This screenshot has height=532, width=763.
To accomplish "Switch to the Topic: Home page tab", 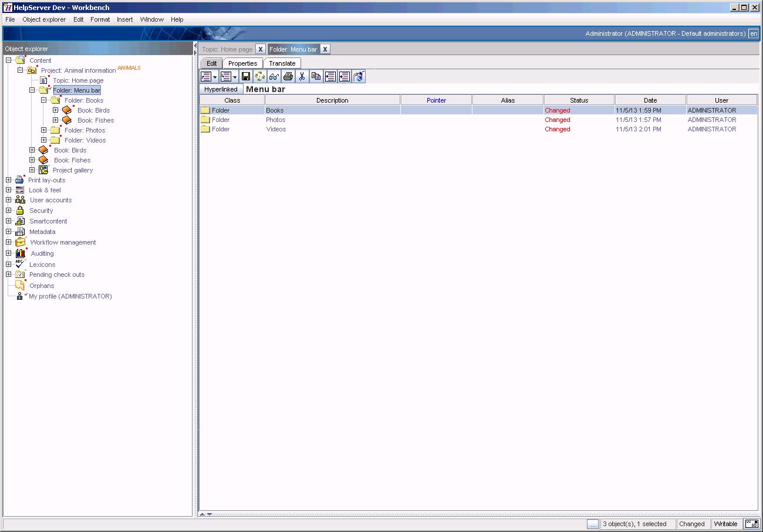I will 227,49.
